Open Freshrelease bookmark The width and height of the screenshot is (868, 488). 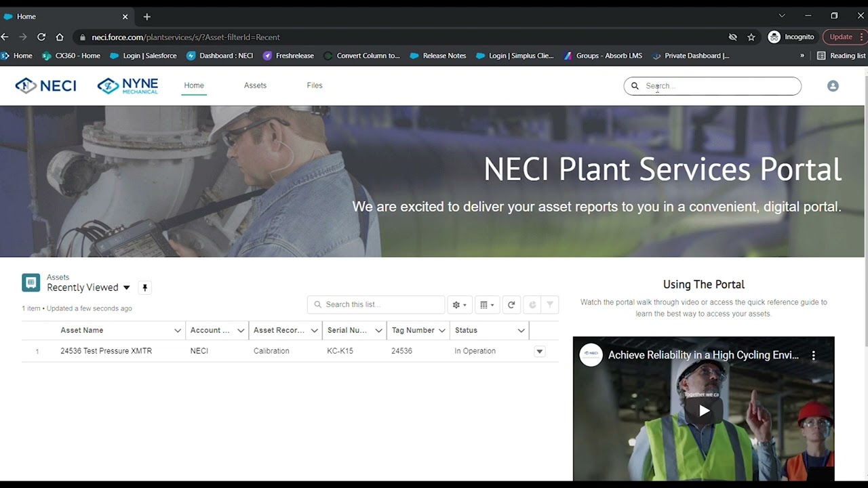point(288,56)
